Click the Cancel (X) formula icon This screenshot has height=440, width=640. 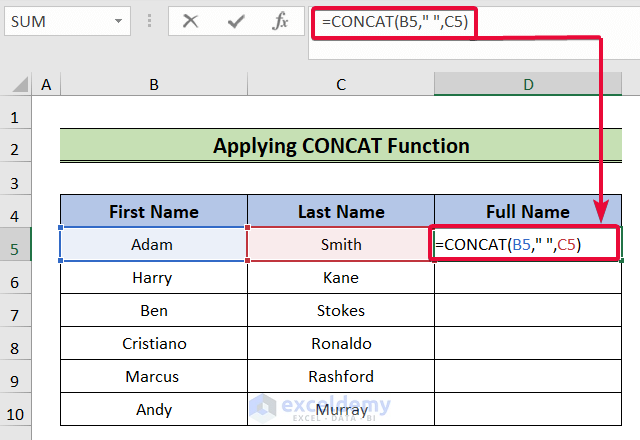(x=191, y=20)
